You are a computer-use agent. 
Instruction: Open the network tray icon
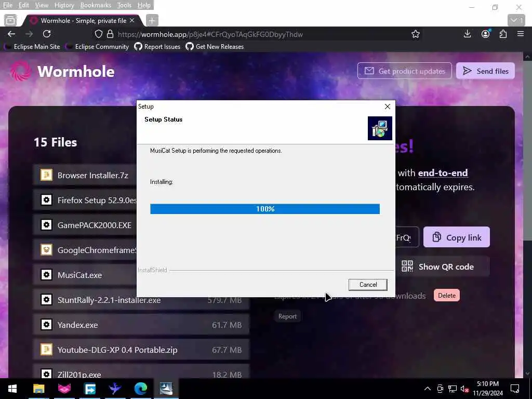coord(453,389)
